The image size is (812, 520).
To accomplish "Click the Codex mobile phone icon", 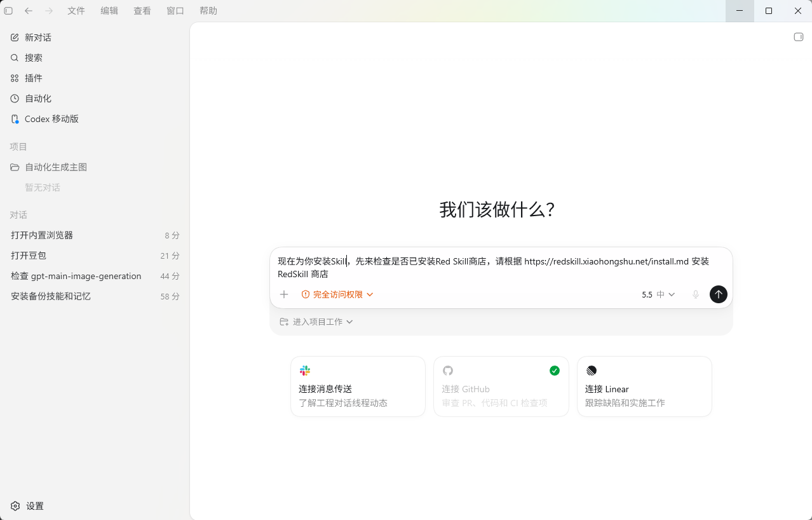I will coord(15,119).
